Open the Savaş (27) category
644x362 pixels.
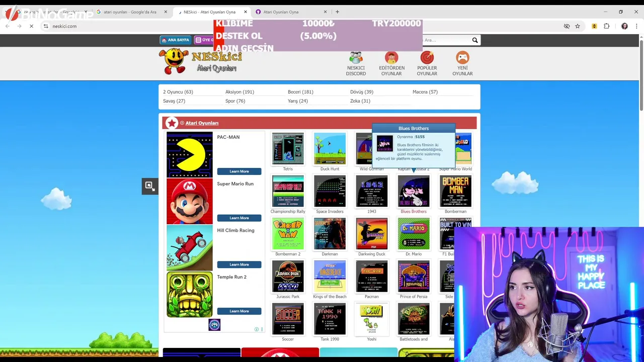(174, 101)
